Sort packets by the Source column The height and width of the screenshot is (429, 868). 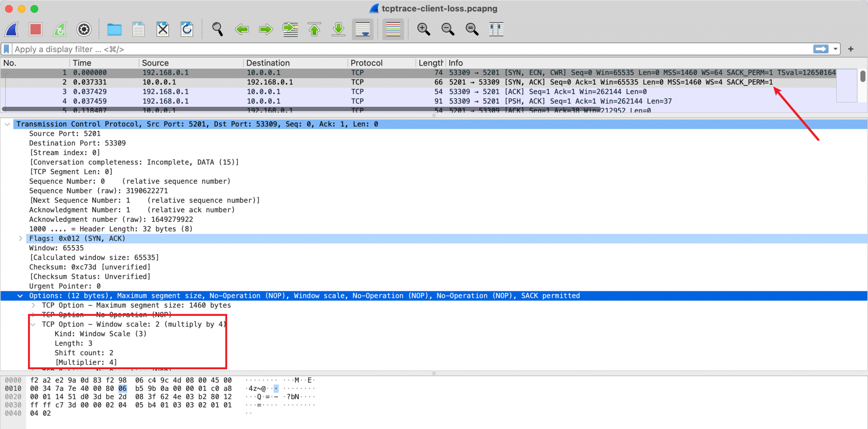(x=191, y=63)
